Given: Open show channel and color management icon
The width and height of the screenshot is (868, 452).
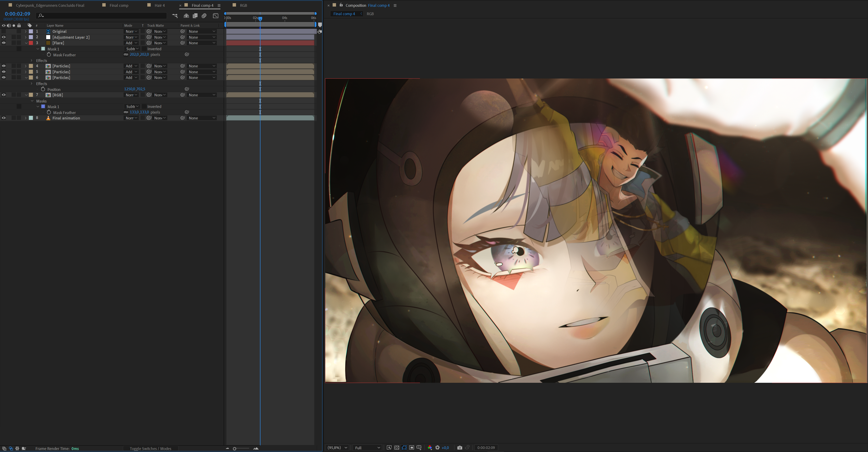Looking at the screenshot, I should pos(430,448).
